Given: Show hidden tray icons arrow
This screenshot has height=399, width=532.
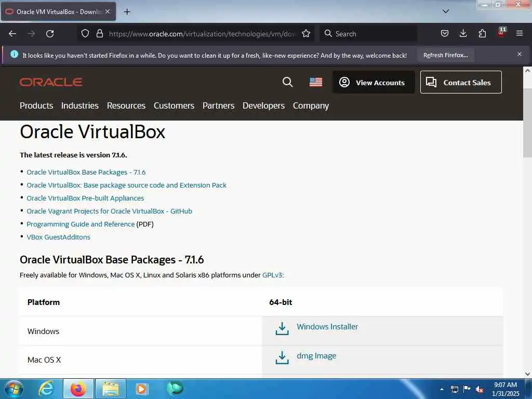Looking at the screenshot, I should pyautogui.click(x=442, y=389).
